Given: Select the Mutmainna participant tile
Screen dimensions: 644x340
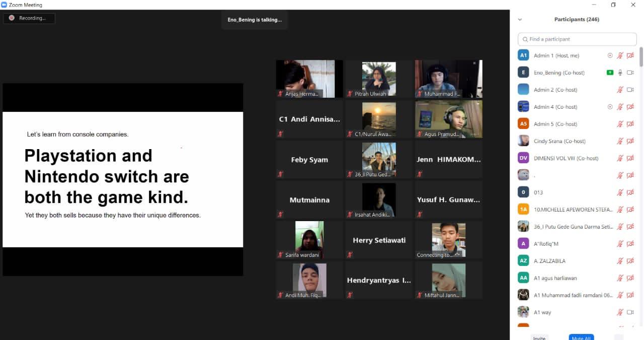Looking at the screenshot, I should coord(309,199).
